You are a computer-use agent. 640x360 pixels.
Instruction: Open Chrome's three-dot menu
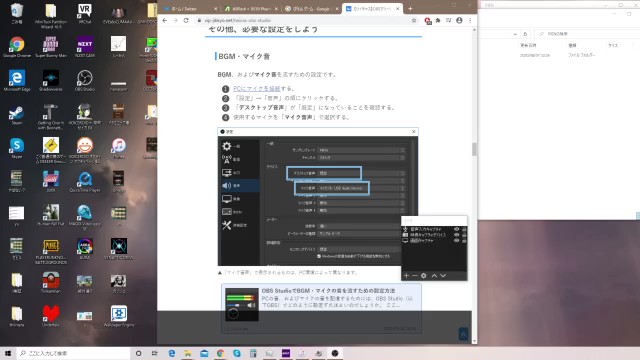[x=470, y=20]
